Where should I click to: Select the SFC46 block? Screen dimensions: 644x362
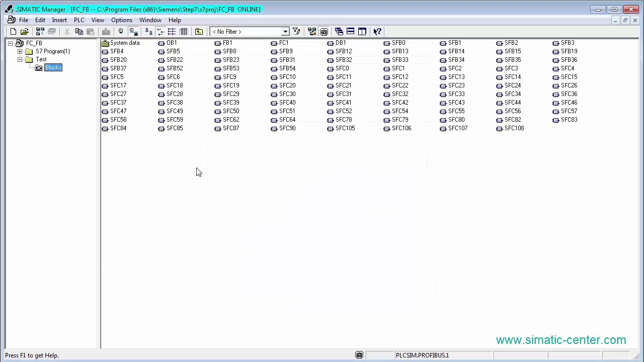pos(565,103)
